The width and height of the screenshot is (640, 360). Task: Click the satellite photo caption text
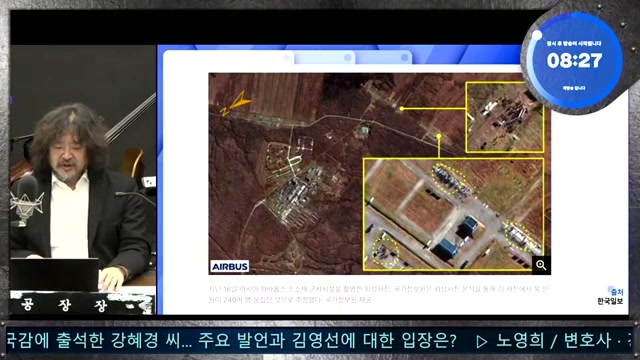(x=378, y=294)
